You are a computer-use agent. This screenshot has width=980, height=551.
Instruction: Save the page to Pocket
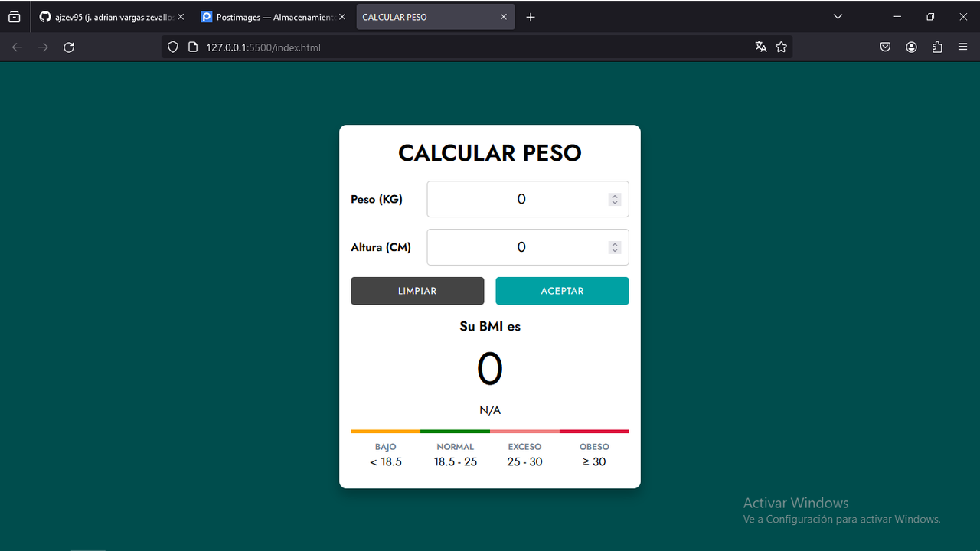tap(885, 47)
